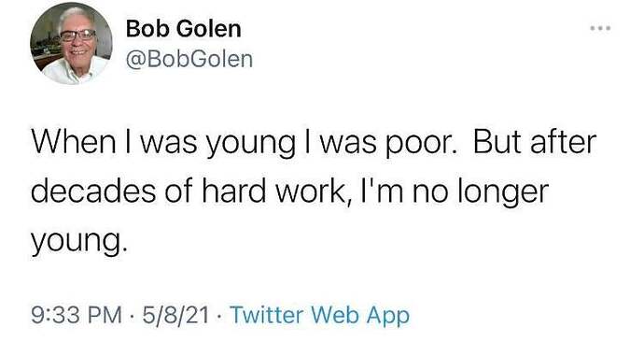
Task: Click the bold display name Bob Golen
Action: 183,29
